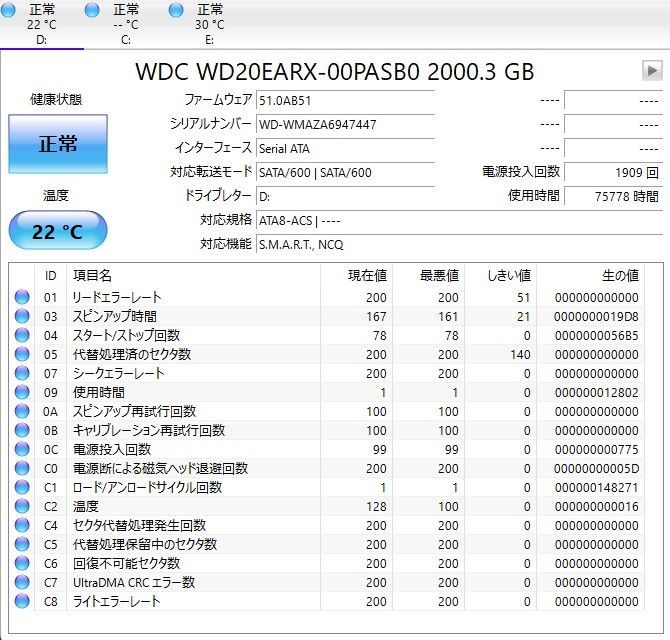Viewport: 670px width, 640px height.
Task: Select the キャリブレーション再試行回数 attribute name
Action: [x=149, y=430]
